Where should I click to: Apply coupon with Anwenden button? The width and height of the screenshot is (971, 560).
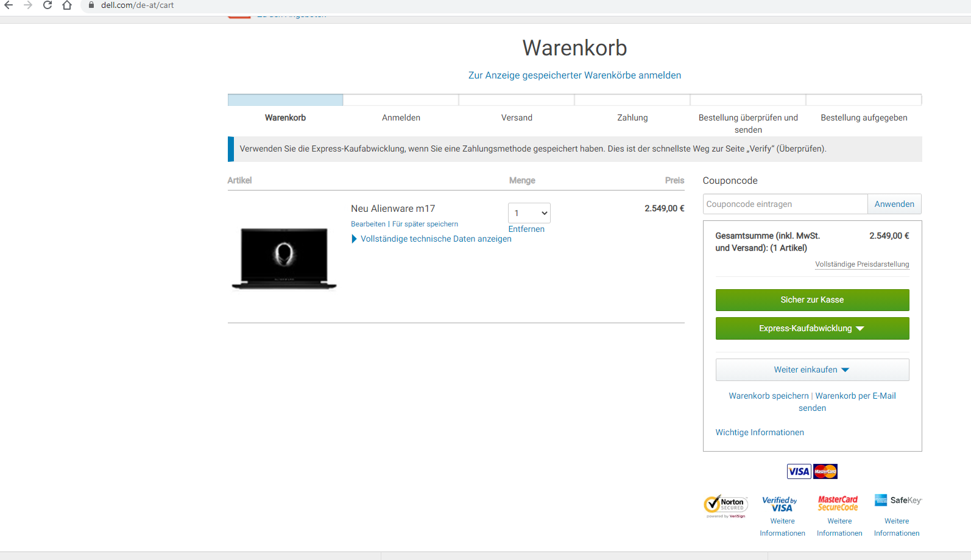[x=894, y=204]
